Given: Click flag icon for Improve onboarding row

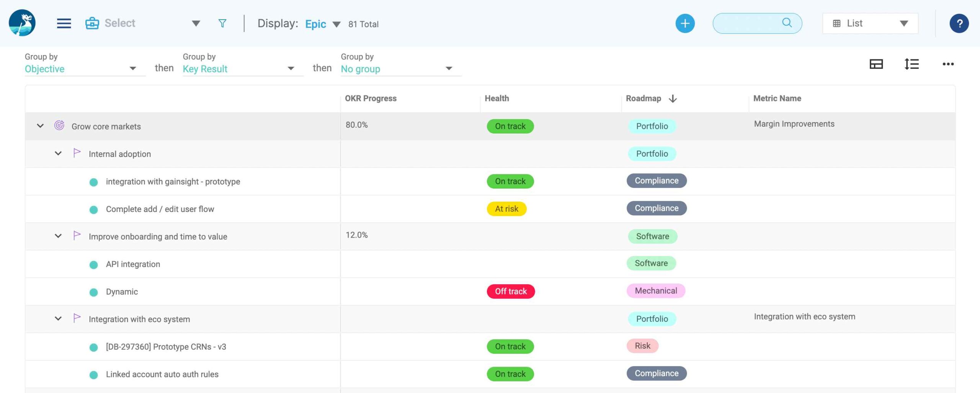Looking at the screenshot, I should (77, 235).
